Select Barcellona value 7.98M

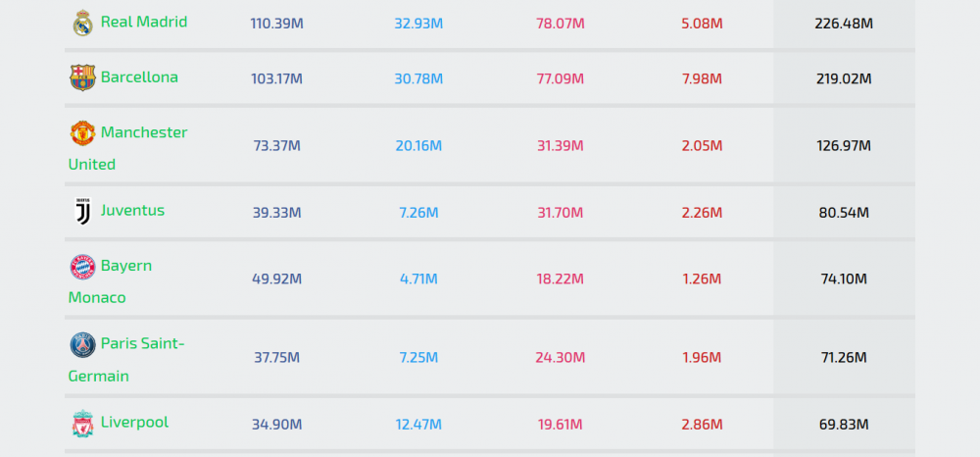(x=702, y=78)
